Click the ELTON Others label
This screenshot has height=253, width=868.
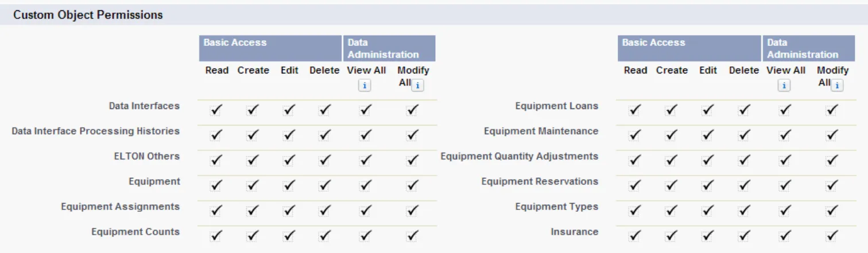146,156
